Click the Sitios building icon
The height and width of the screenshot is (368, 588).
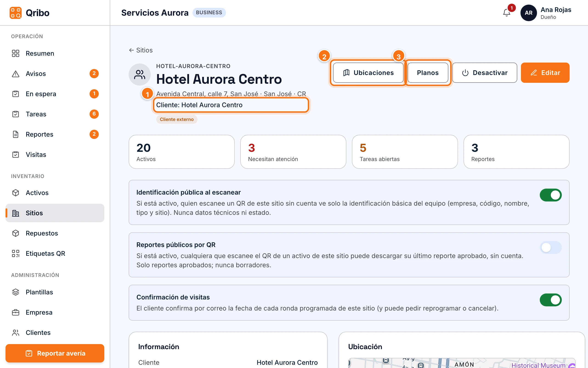(16, 213)
